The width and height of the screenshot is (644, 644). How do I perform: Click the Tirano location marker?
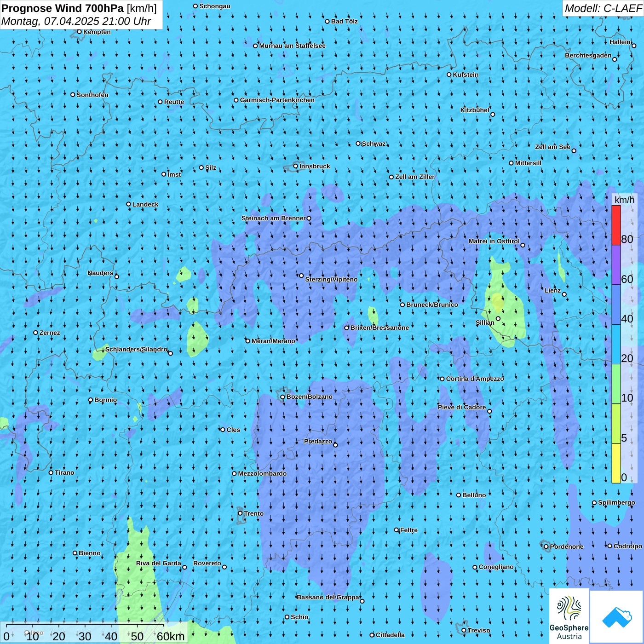(x=51, y=472)
